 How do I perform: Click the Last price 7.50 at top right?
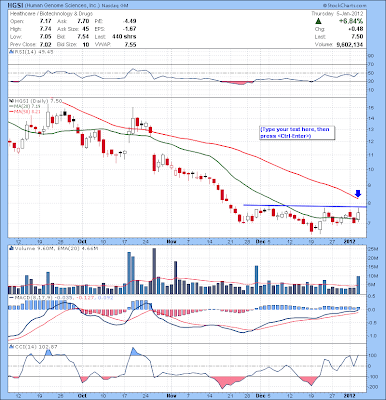coord(357,36)
